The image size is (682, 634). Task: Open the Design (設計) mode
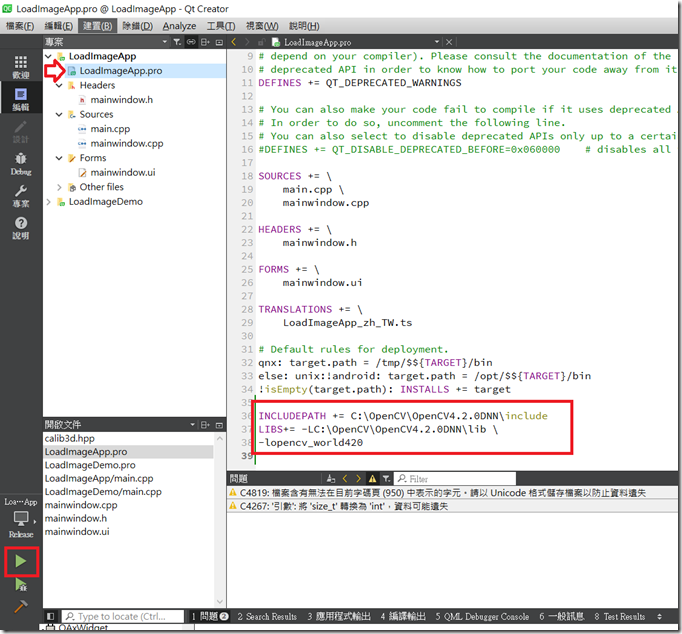20,131
